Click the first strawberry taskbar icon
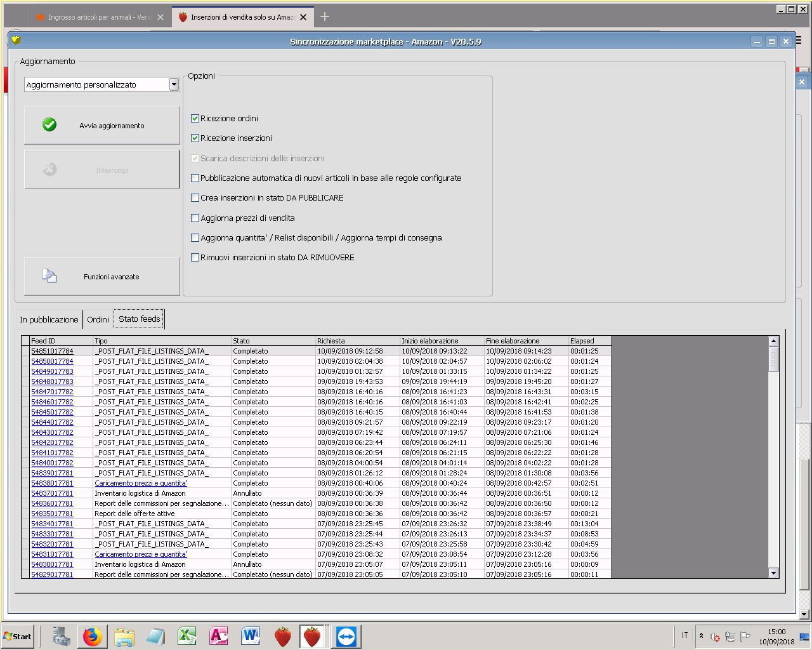Screen dimensions: 812x650 click(x=282, y=637)
